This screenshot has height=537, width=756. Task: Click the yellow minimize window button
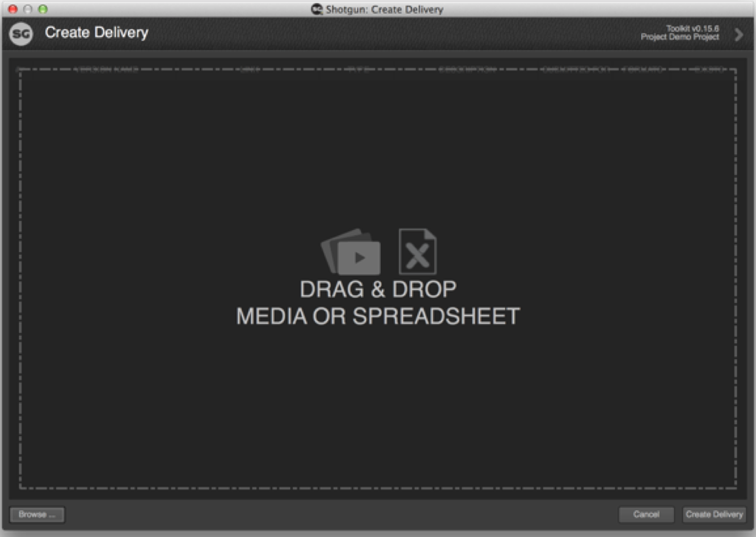[x=28, y=9]
